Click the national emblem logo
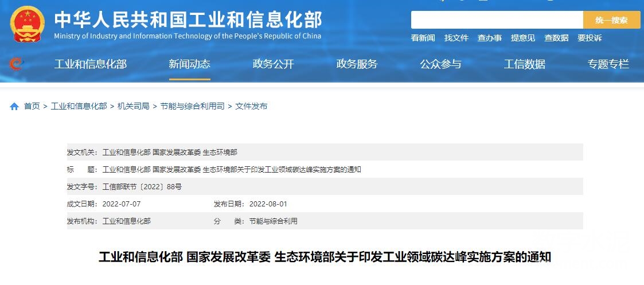Image resolution: width=644 pixels, height=285 pixels. (27, 24)
